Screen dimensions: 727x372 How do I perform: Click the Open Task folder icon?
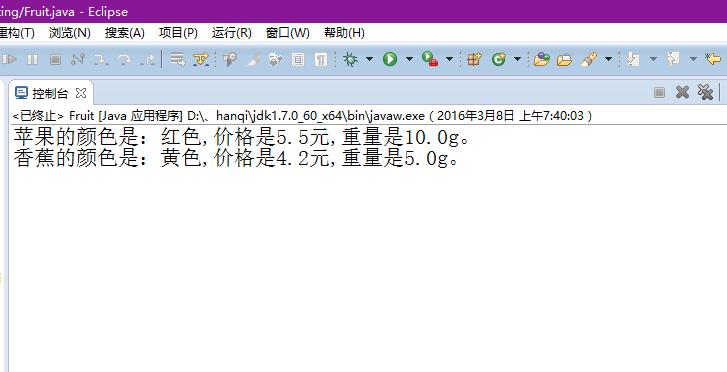tap(564, 60)
